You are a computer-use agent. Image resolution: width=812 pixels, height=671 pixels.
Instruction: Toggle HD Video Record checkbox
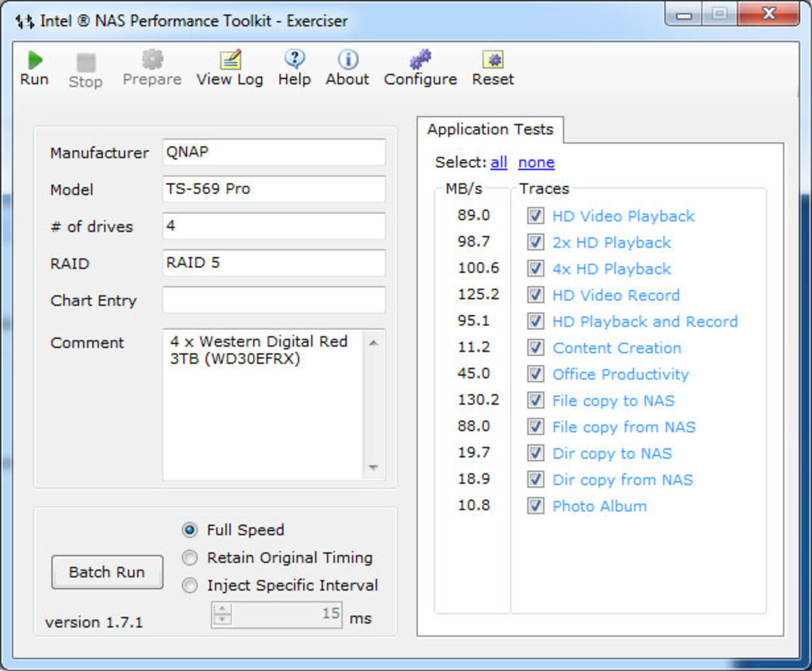click(536, 295)
